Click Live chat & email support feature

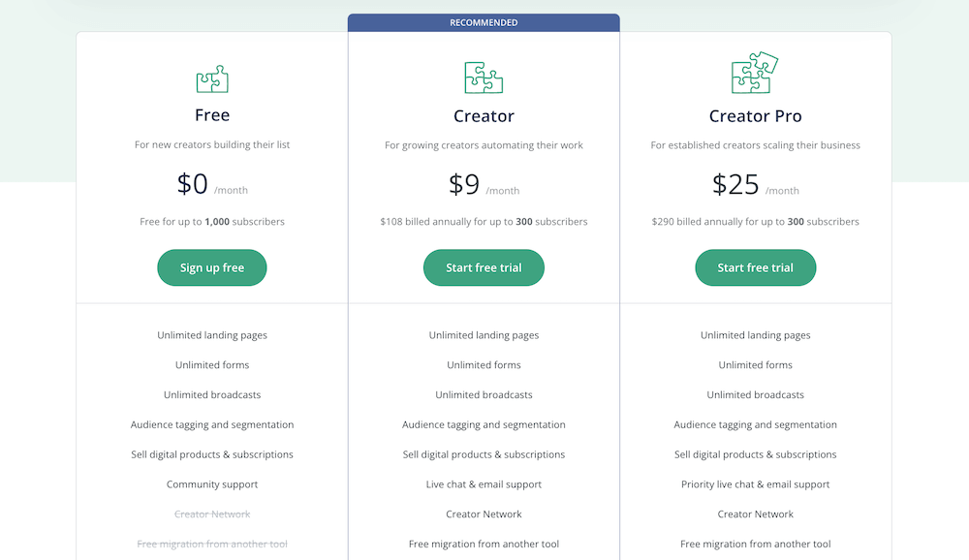click(x=484, y=484)
